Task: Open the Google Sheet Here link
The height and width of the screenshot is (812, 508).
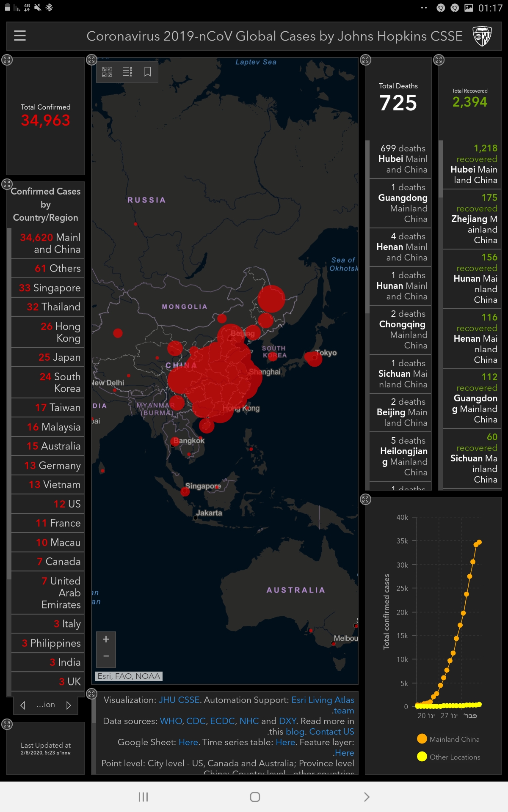Action: 188,742
